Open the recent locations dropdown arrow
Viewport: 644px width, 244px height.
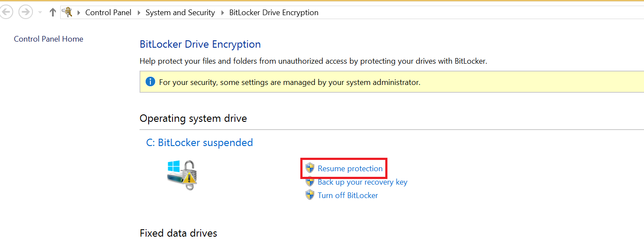tap(40, 13)
